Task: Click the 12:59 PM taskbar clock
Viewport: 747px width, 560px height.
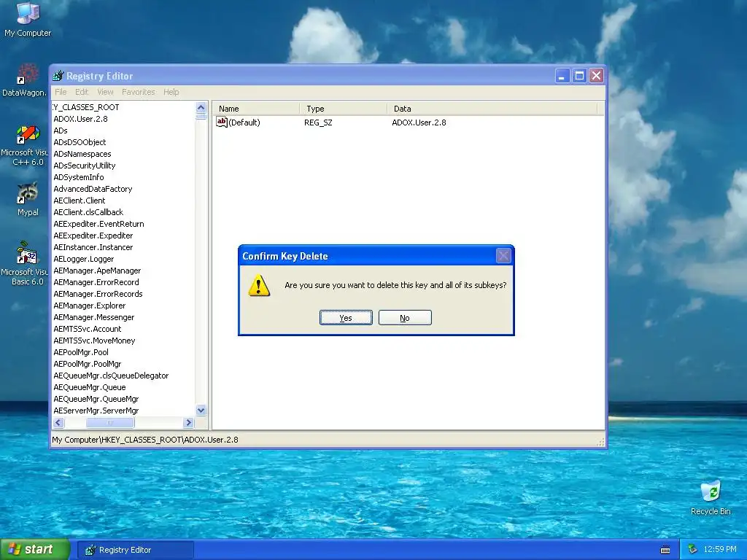Action: point(720,549)
